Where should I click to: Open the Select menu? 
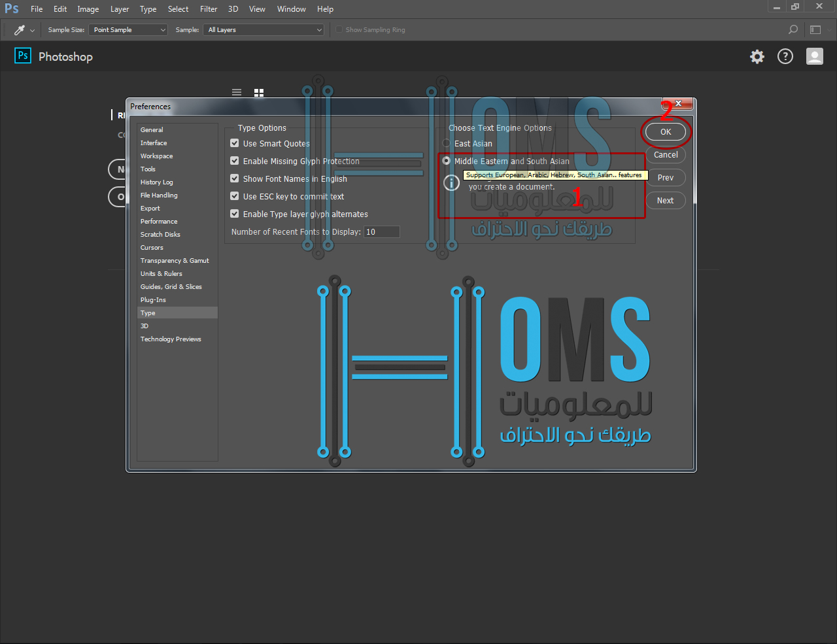point(178,9)
